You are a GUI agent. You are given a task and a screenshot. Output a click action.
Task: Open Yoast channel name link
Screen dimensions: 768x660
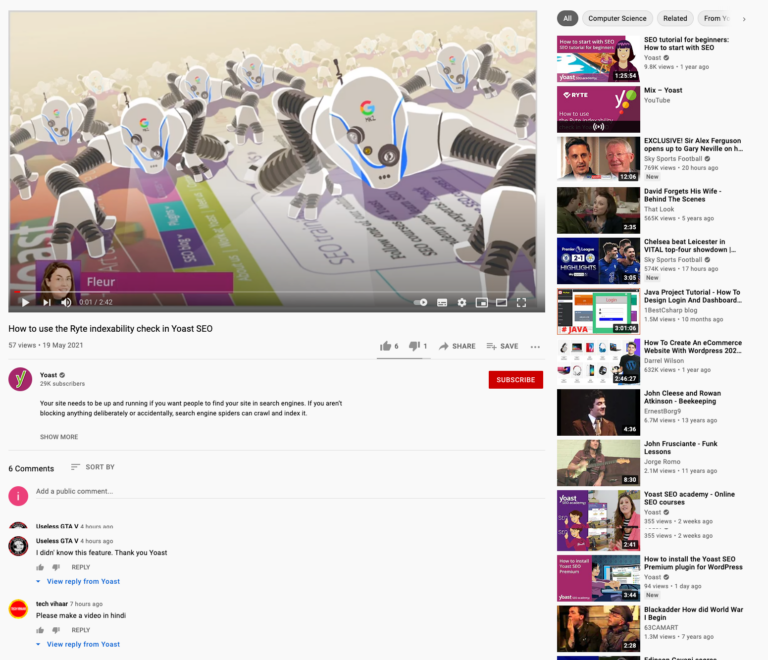[48, 375]
